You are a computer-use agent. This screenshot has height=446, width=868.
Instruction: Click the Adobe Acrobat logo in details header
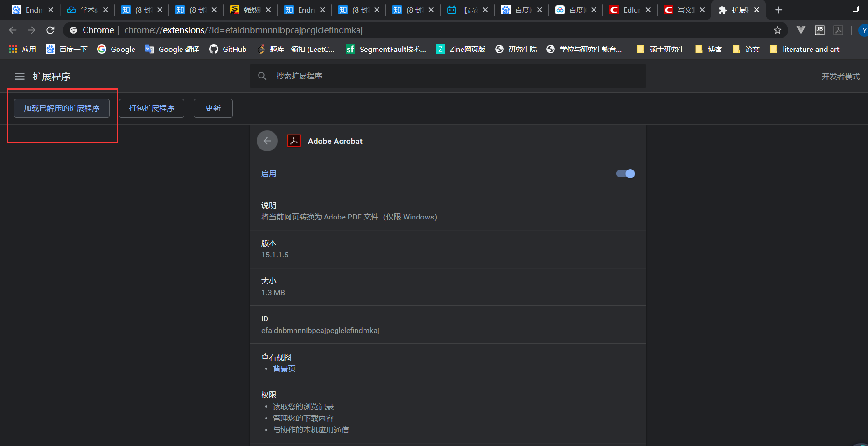click(294, 141)
